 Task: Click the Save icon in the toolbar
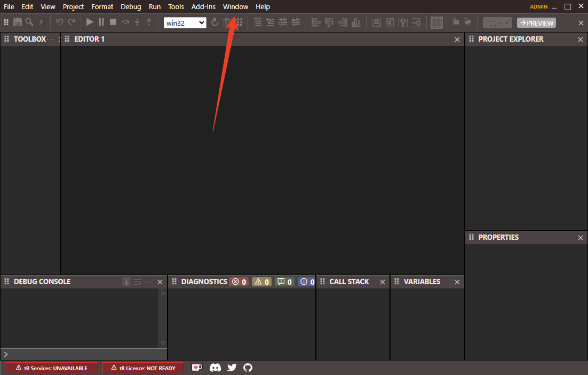coord(18,22)
